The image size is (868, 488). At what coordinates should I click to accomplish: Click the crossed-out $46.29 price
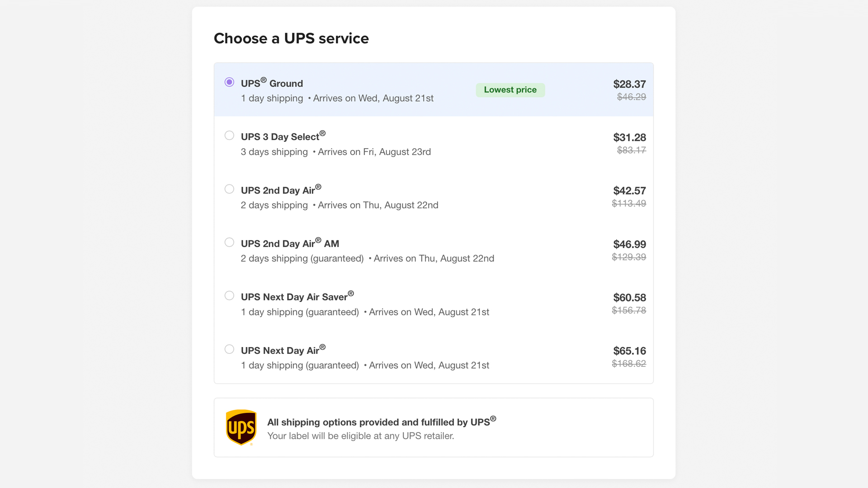click(631, 96)
